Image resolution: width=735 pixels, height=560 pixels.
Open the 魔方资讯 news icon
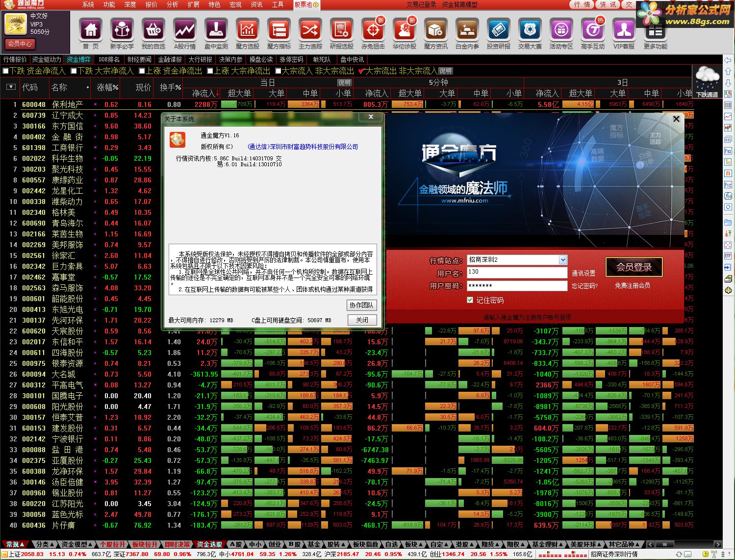coord(436,30)
